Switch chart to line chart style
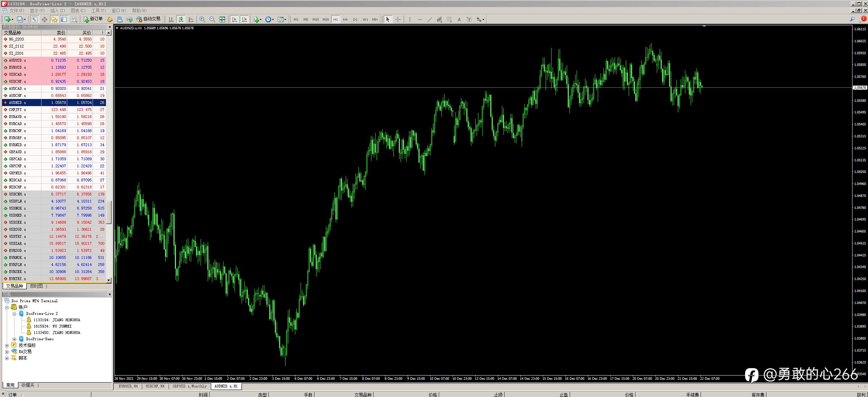The image size is (868, 397). [x=191, y=19]
